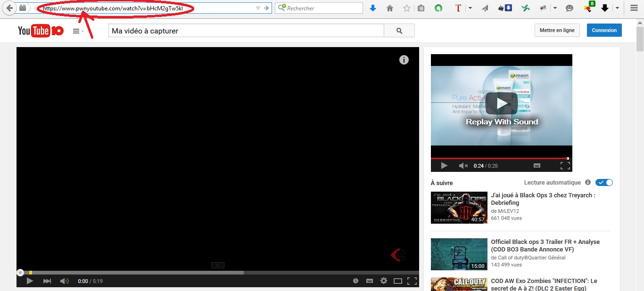Open the address bar history dropdown triangle
The height and width of the screenshot is (291, 644).
(258, 8)
